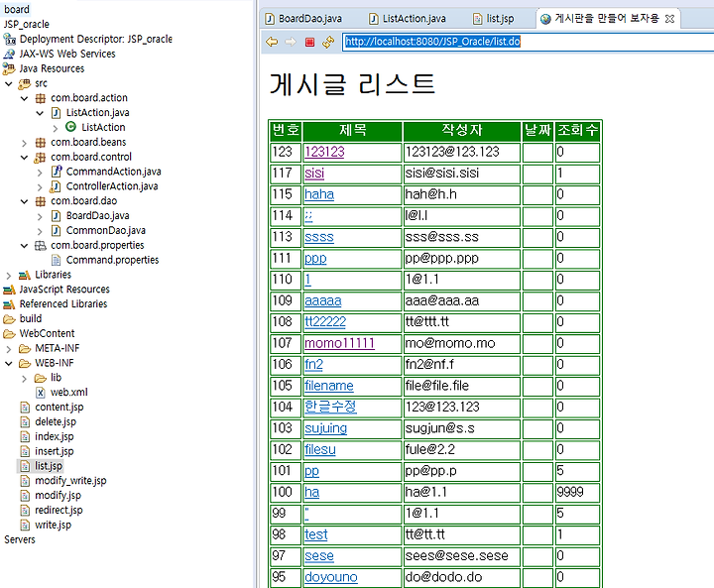Expand the Libraries node

click(x=8, y=276)
